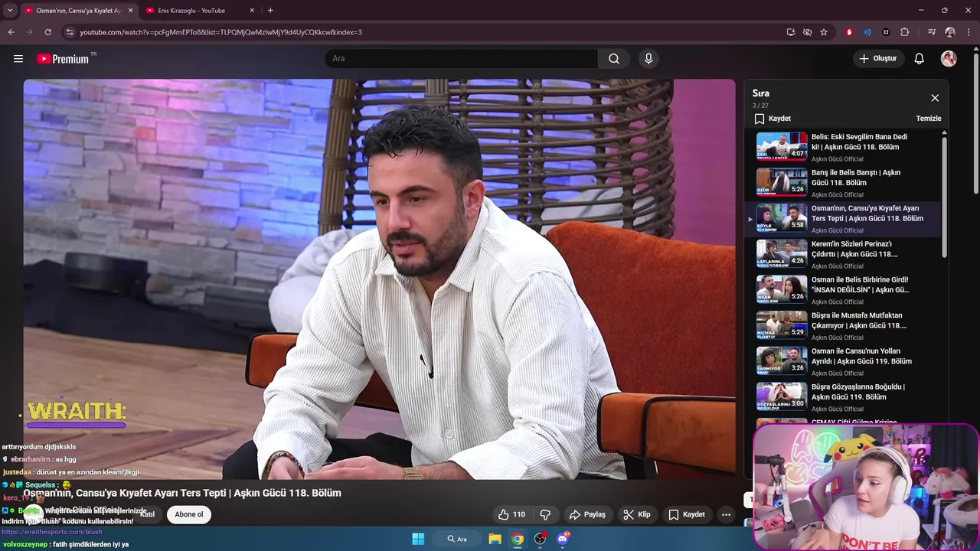Open tab search dropdown arrow
Viewport: 980px width, 551px height.
coord(10,10)
